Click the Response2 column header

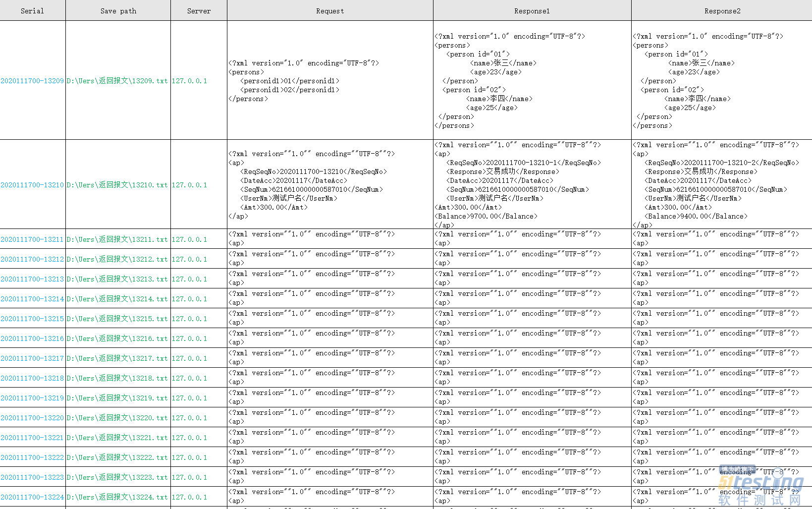click(722, 10)
